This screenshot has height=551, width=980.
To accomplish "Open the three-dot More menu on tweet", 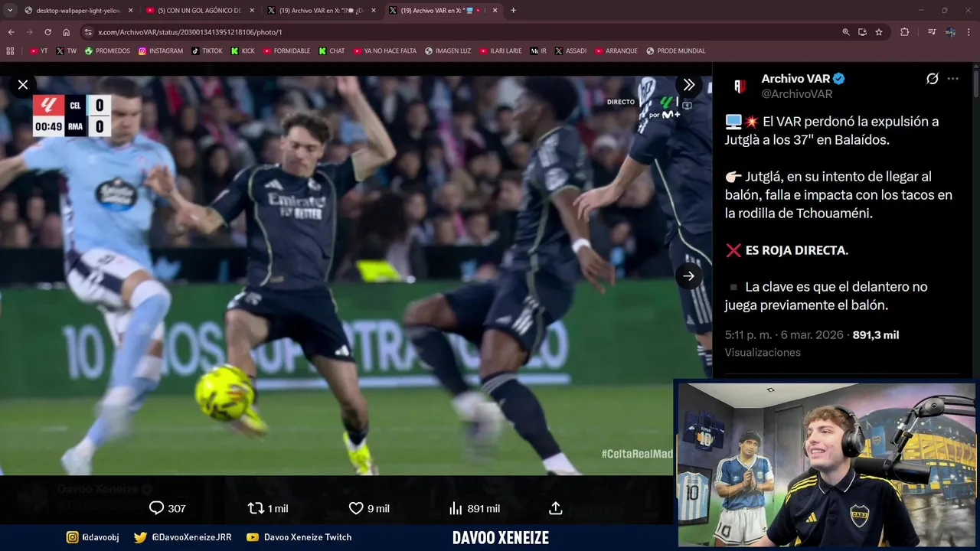I will click(x=953, y=79).
